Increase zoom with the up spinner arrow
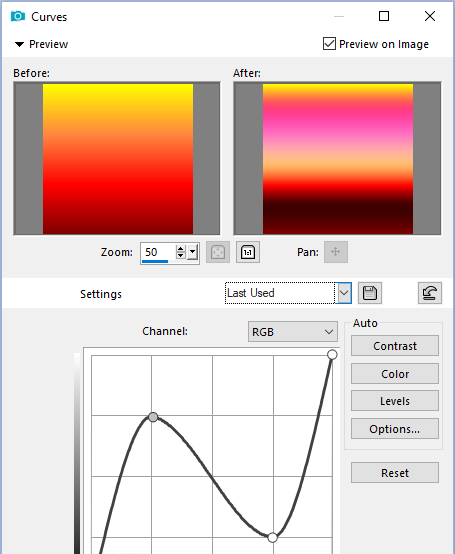 point(181,248)
